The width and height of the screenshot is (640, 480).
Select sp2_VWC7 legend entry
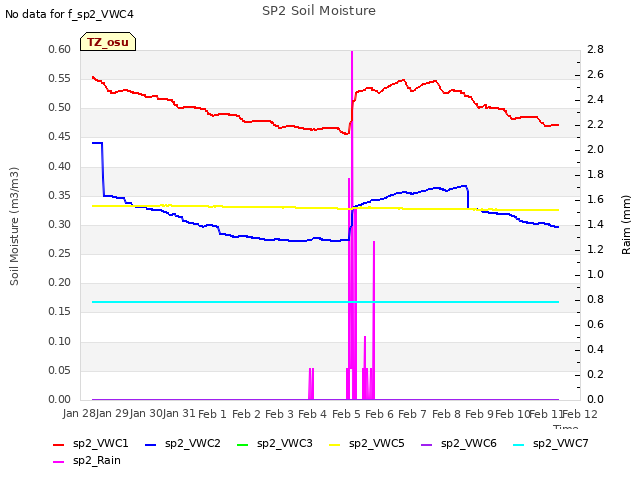(551, 443)
